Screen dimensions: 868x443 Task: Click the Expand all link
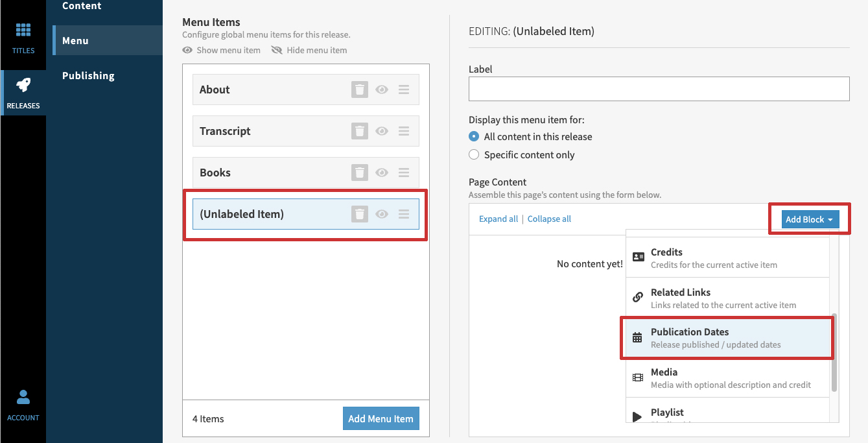click(x=498, y=219)
